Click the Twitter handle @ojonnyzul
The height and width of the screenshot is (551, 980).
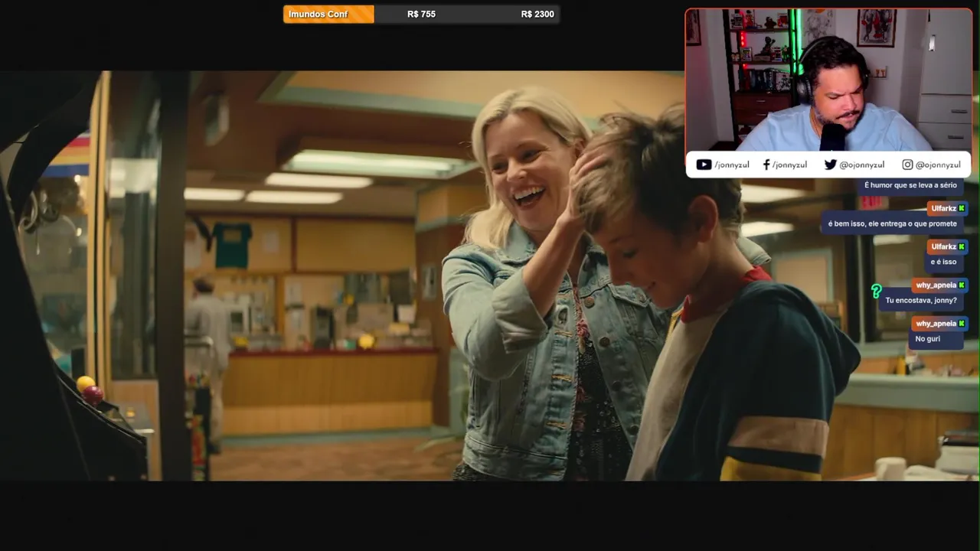[862, 165]
